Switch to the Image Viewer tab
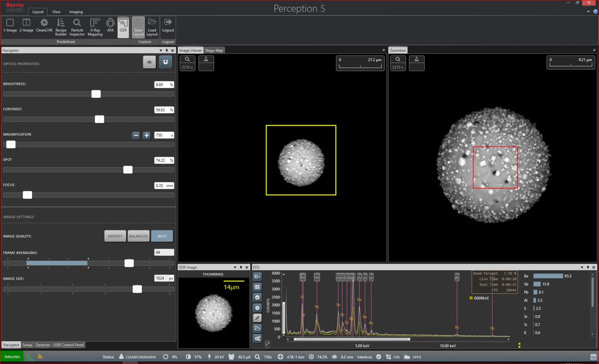The width and height of the screenshot is (599, 364). pos(191,50)
